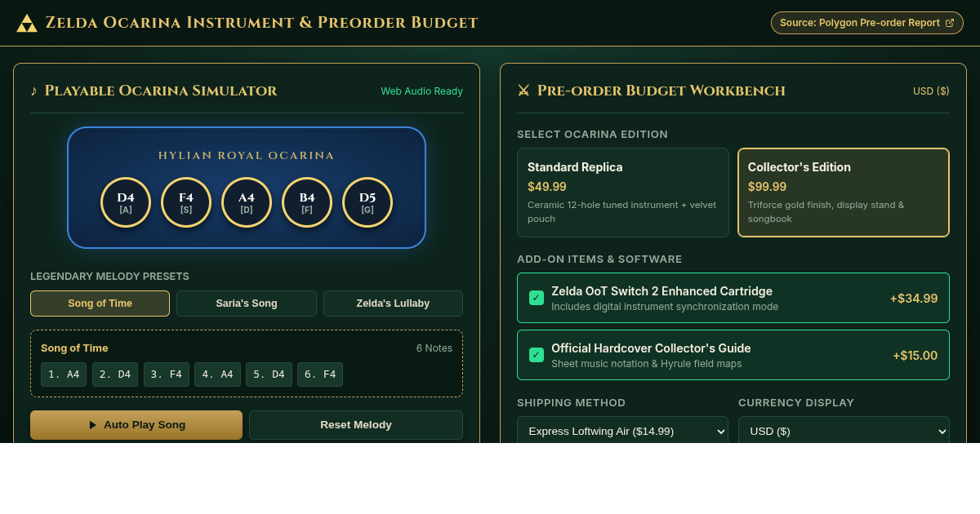Click note chip "4. A4"

[x=218, y=374]
